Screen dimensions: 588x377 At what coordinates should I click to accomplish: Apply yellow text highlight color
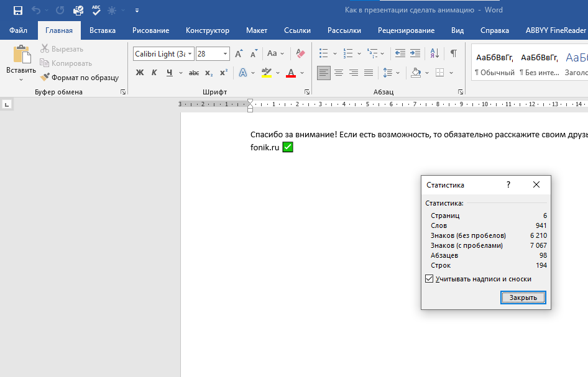tap(267, 73)
